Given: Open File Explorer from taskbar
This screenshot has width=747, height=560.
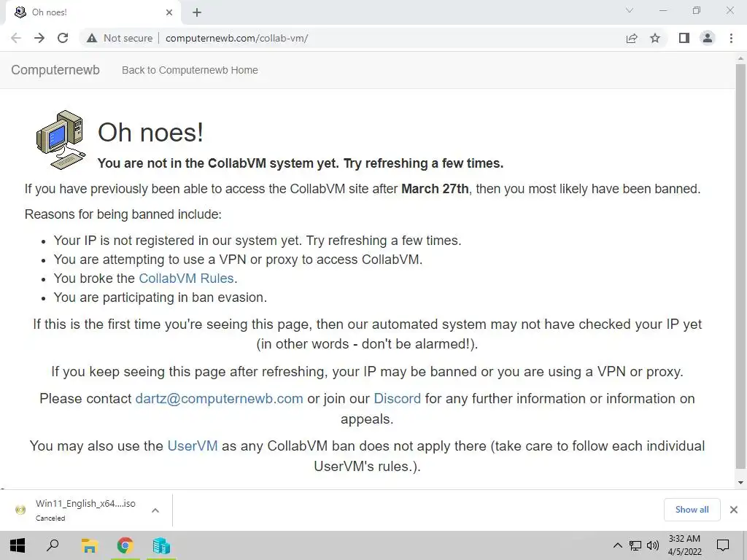Looking at the screenshot, I should tap(89, 545).
